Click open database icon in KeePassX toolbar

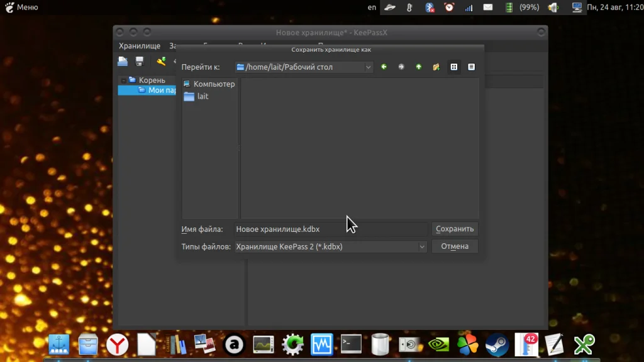[123, 62]
